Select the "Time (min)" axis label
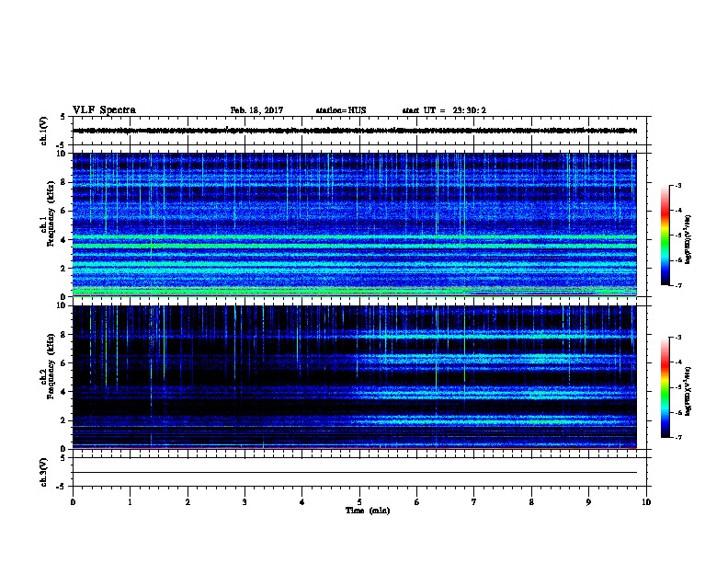728x563 pixels. [368, 511]
